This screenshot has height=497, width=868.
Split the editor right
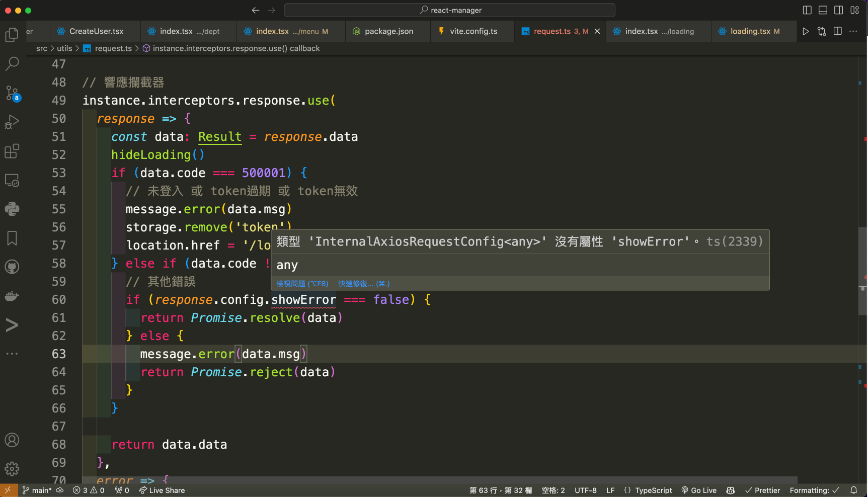click(x=838, y=31)
